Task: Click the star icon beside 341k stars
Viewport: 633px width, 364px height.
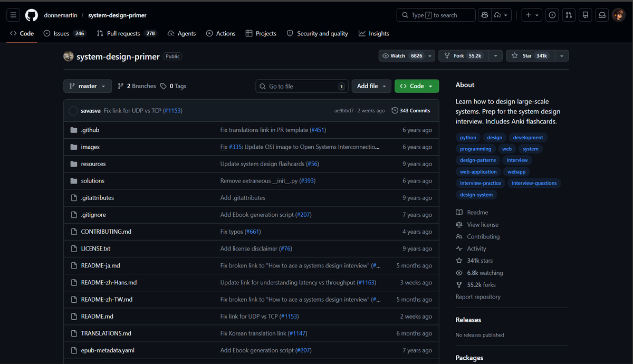Action: (459, 261)
